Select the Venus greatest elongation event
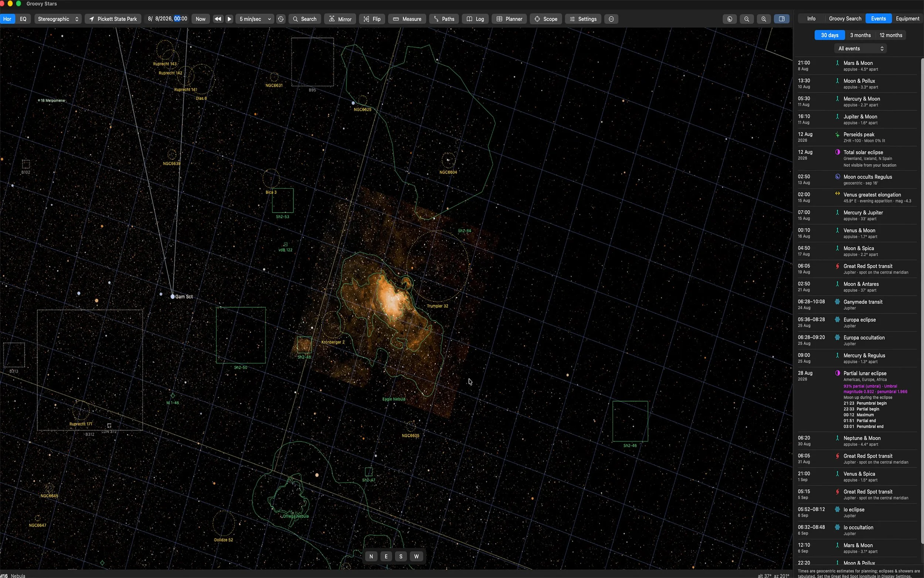The image size is (924, 578). tap(857, 197)
